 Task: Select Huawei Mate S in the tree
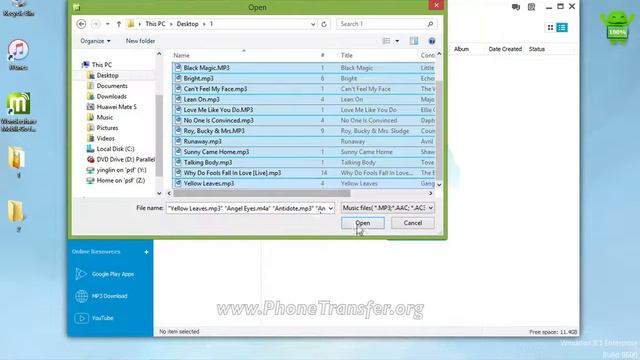(111, 107)
